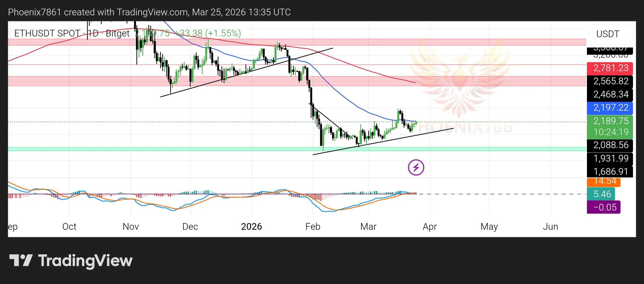Viewport: 644px width, 284px height.
Task: Click the purple lightning bolt icon
Action: tap(416, 167)
